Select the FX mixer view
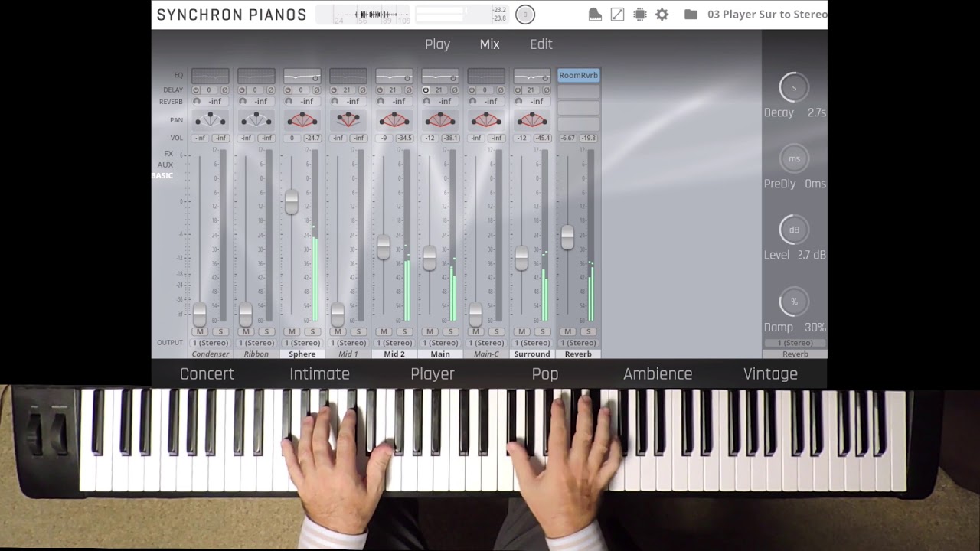This screenshot has height=551, width=980. coord(168,154)
